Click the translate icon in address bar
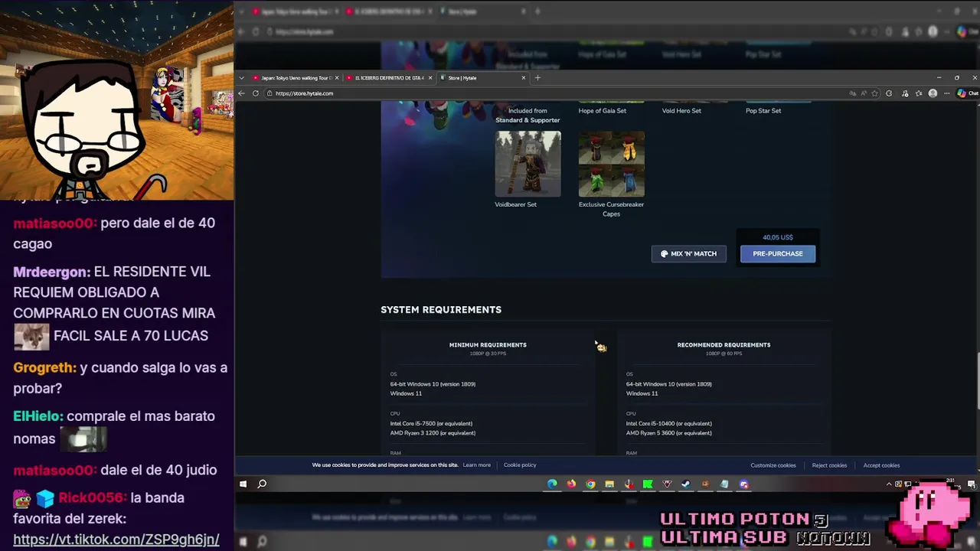The height and width of the screenshot is (551, 980). click(853, 93)
